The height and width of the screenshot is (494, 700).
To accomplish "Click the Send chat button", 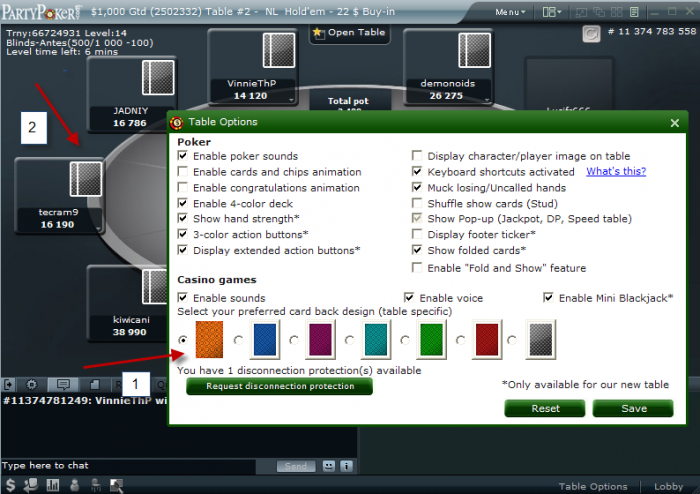I will (x=296, y=466).
